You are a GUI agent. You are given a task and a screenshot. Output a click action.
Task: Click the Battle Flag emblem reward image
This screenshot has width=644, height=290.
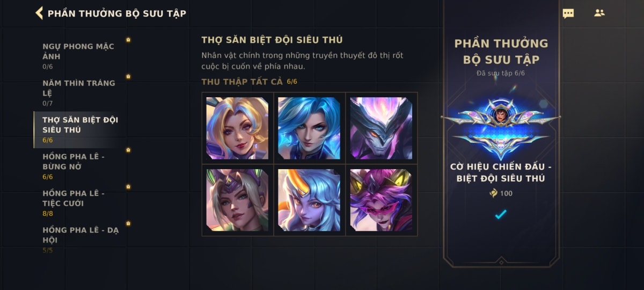pyautogui.click(x=501, y=128)
